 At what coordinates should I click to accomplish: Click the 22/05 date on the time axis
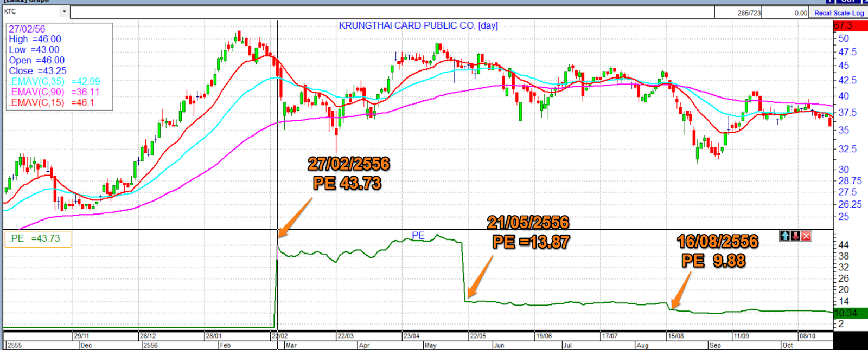[478, 336]
